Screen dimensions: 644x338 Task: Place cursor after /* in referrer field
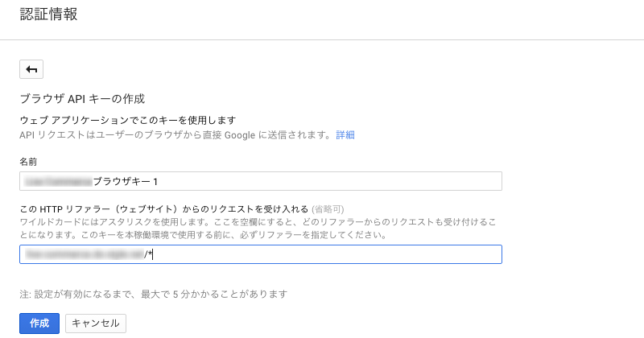153,254
